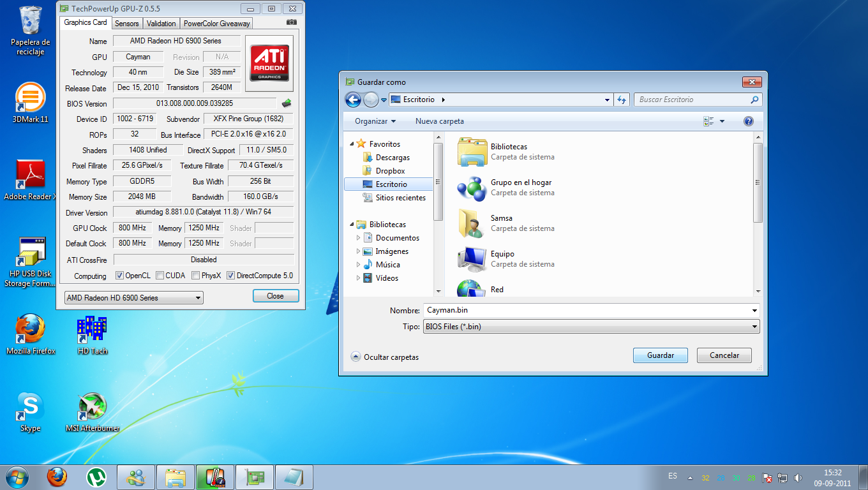The image size is (868, 490).
Task: Open Firefox from the taskbar
Action: pos(57,477)
